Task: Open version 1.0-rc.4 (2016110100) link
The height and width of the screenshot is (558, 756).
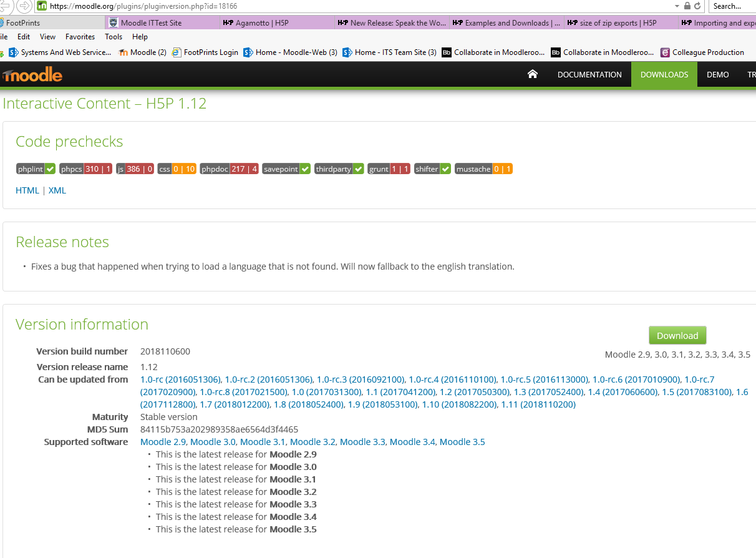Action: point(453,379)
